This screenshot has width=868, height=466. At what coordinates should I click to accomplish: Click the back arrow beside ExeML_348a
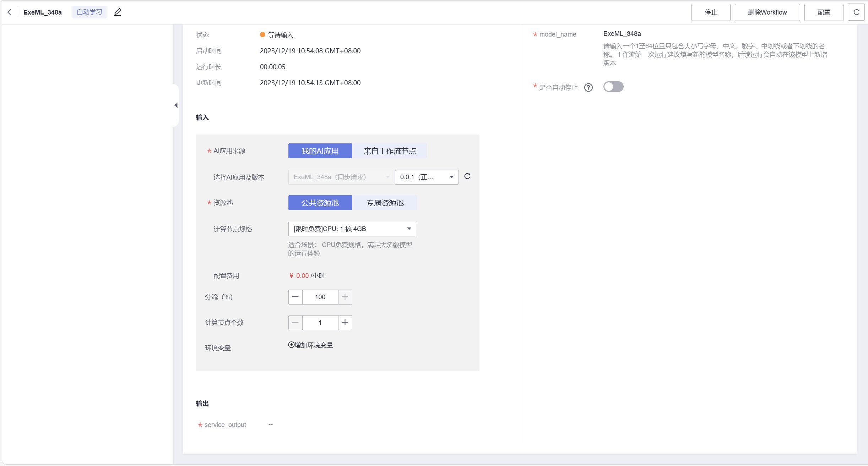(9, 12)
